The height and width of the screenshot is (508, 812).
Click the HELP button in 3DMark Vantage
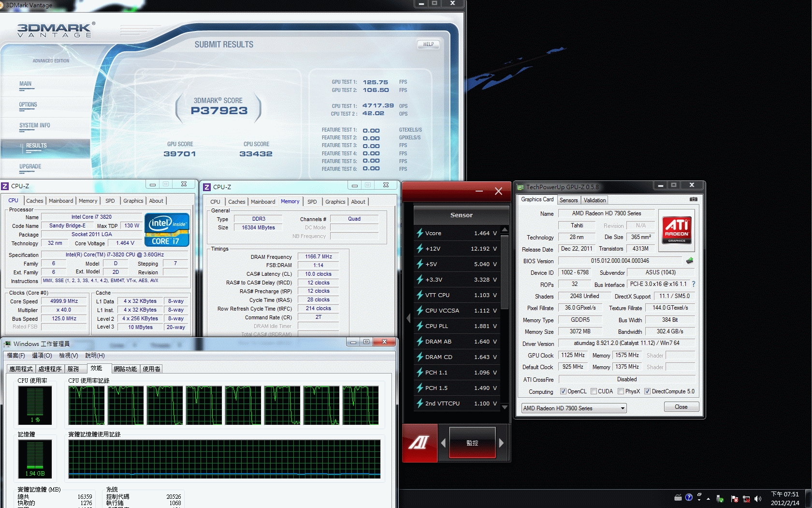[x=428, y=44]
